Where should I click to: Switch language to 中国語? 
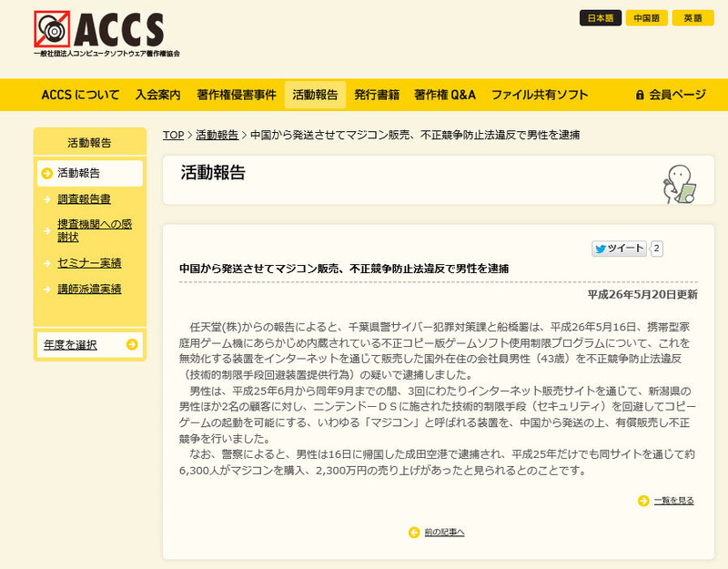pyautogui.click(x=647, y=18)
